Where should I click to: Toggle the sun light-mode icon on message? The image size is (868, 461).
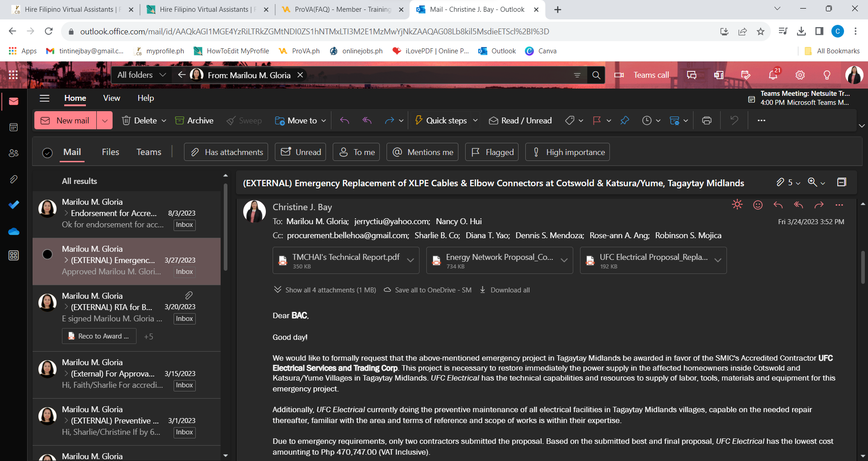737,205
